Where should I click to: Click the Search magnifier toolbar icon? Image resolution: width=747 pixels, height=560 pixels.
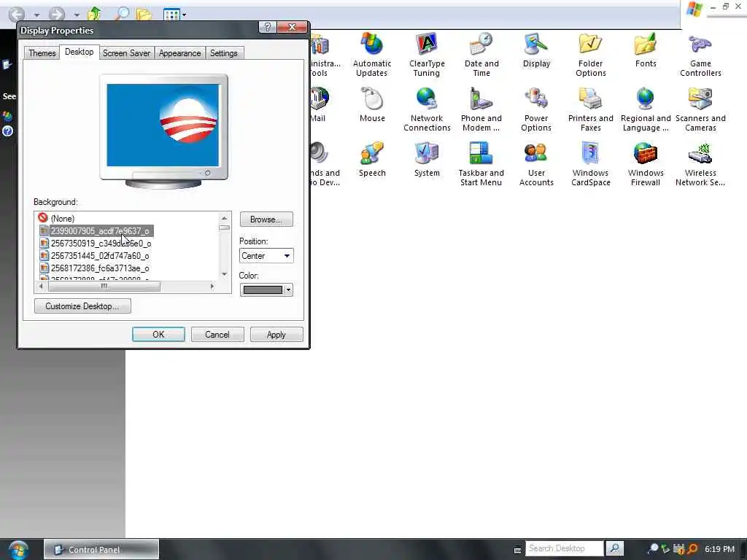(x=122, y=13)
